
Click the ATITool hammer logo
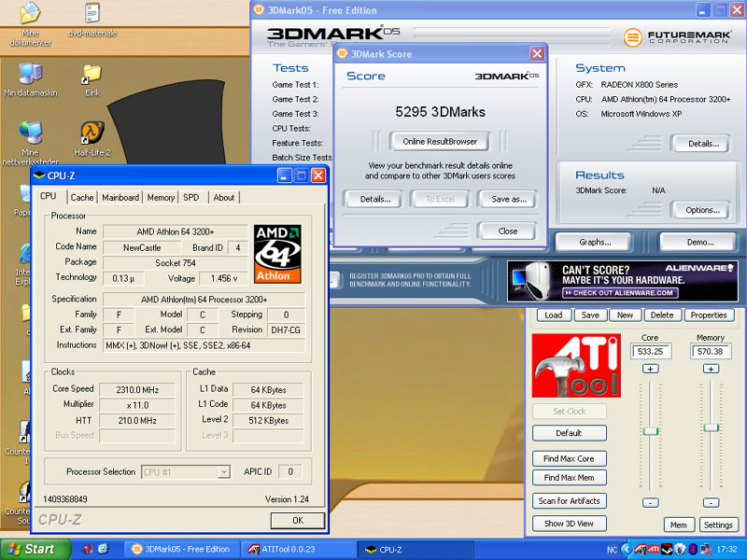pos(576,365)
